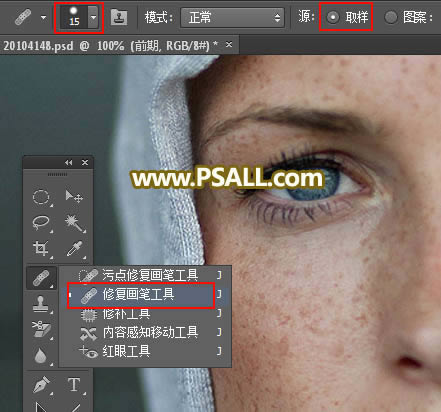
Task: Open the brush size 15 picker dropdown
Action: (x=93, y=17)
